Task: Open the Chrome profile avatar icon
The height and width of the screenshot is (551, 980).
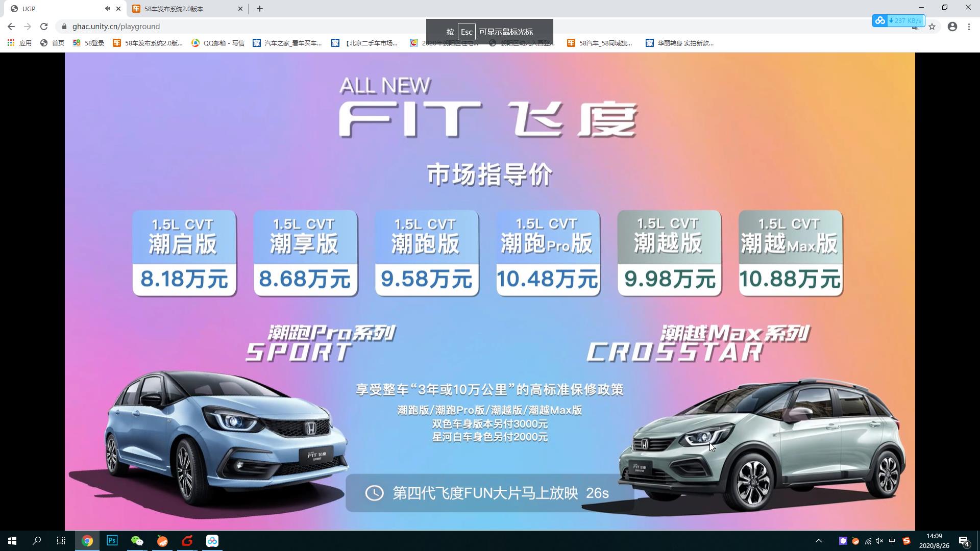Action: click(952, 27)
